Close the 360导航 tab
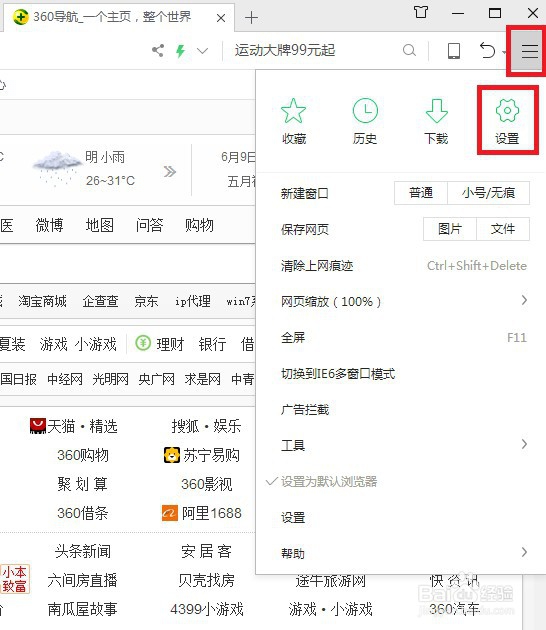The width and height of the screenshot is (546, 630). coord(221,18)
